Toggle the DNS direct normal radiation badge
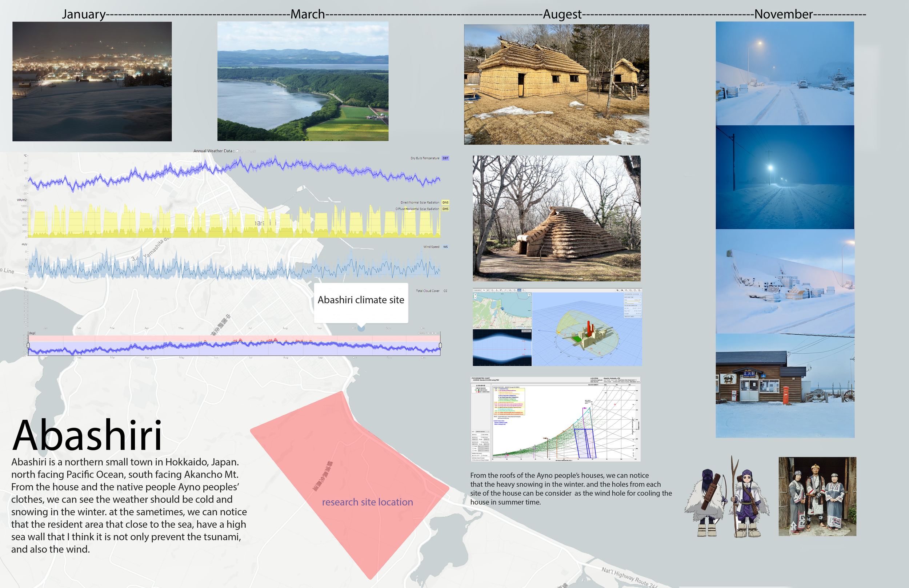This screenshot has height=588, width=909. pos(445,202)
